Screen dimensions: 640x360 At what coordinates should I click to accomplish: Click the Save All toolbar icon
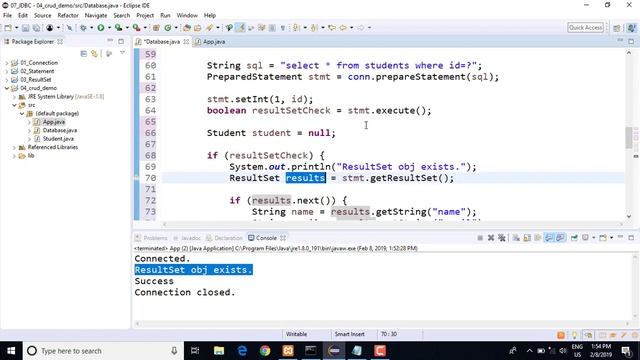point(36,28)
